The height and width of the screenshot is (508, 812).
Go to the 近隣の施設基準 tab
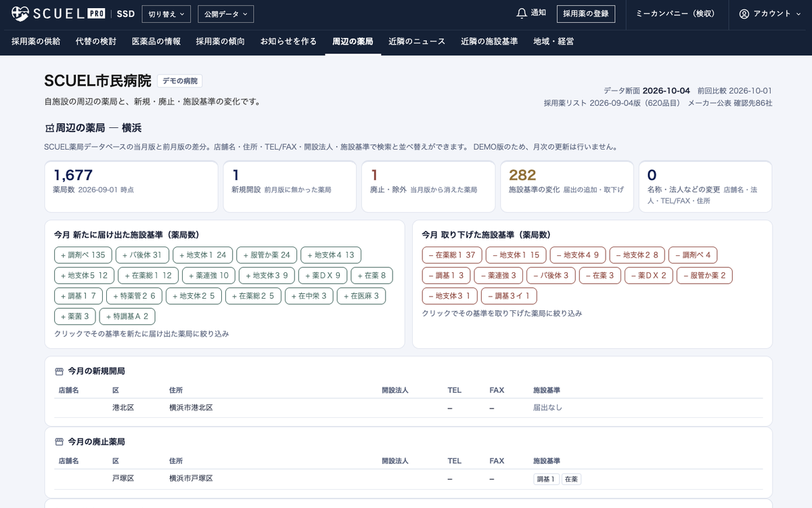(x=489, y=41)
